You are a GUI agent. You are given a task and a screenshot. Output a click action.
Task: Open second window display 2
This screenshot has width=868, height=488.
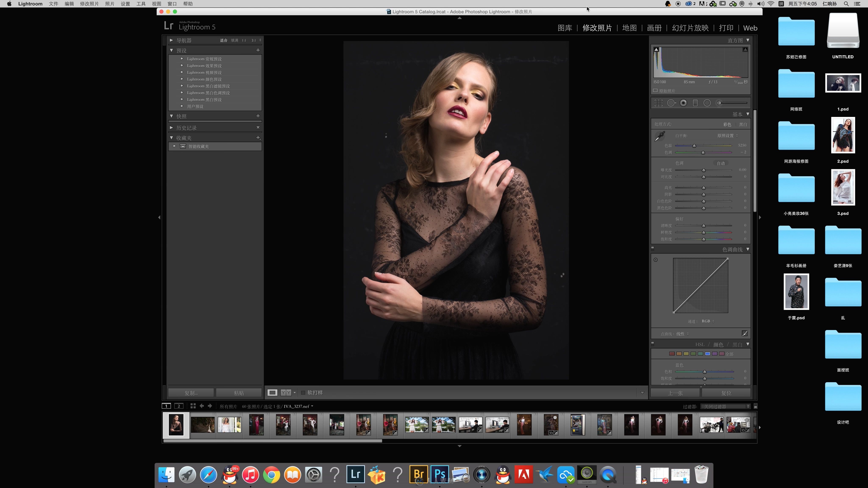(179, 406)
